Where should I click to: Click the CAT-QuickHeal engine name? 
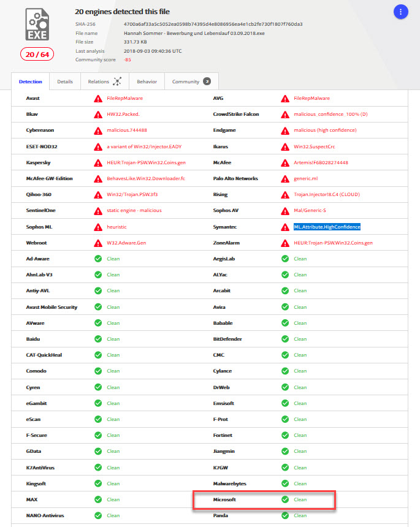[x=44, y=355]
